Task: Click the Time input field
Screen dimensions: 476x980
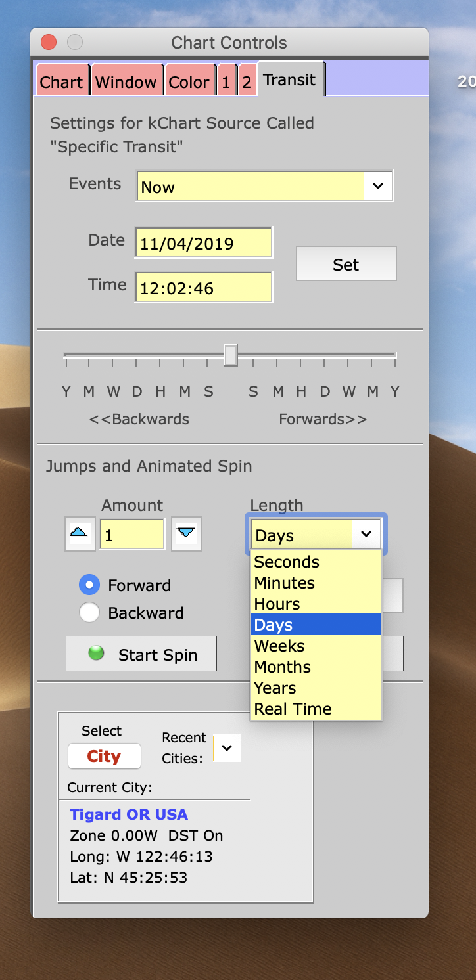Action: (203, 288)
